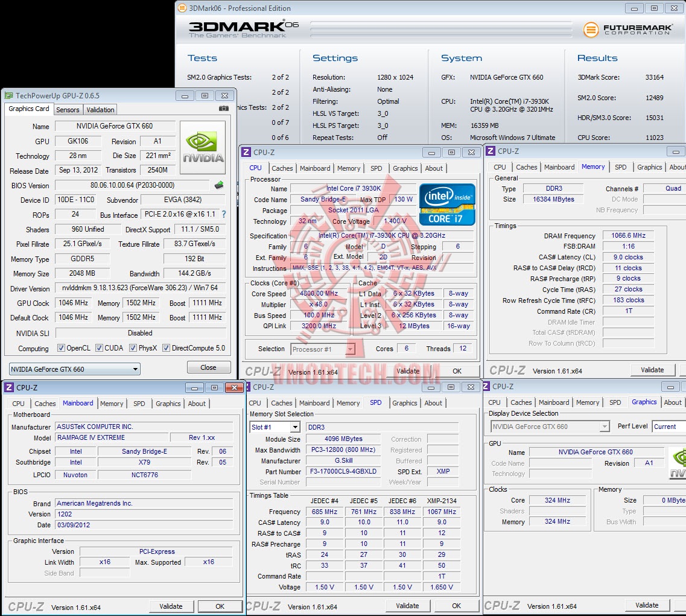Click the TechPowerUp GPU-Z title bar icon
This screenshot has height=616, width=686.
(x=8, y=95)
